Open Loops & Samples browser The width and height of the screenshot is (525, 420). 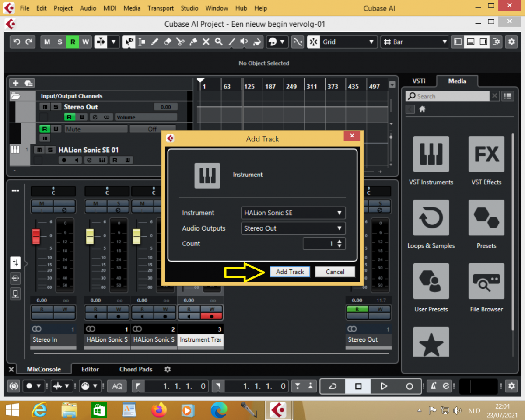431,217
